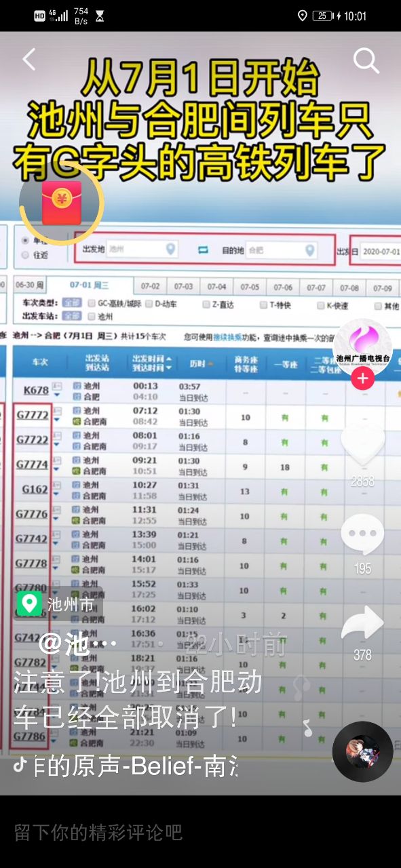Open the spinning music disc
401x868 pixels.
tap(362, 752)
